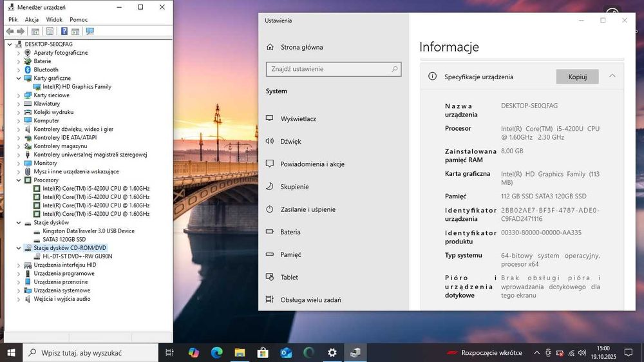
Task: Click the volume speaker icon in system tray
Action: (x=582, y=352)
